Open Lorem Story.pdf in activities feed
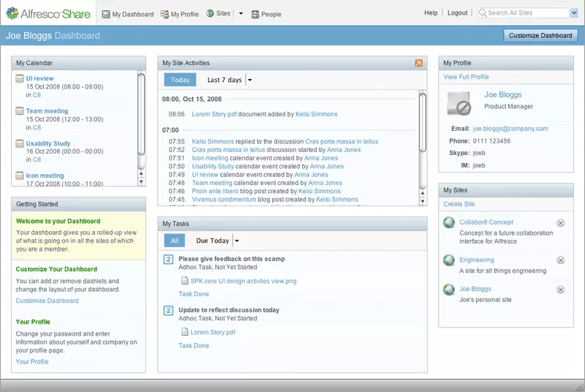Screen dimensions: 585x392 [x=214, y=114]
